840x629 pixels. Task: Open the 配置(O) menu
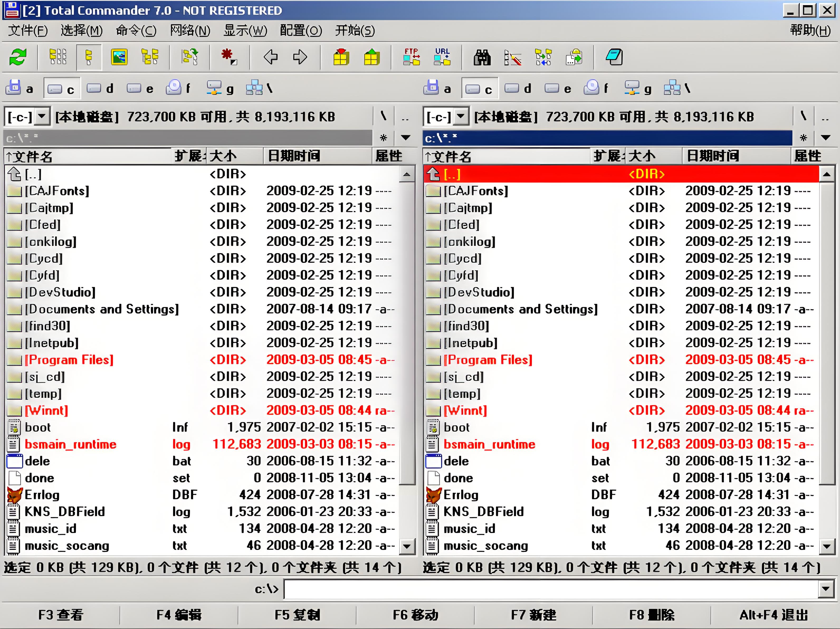point(301,30)
